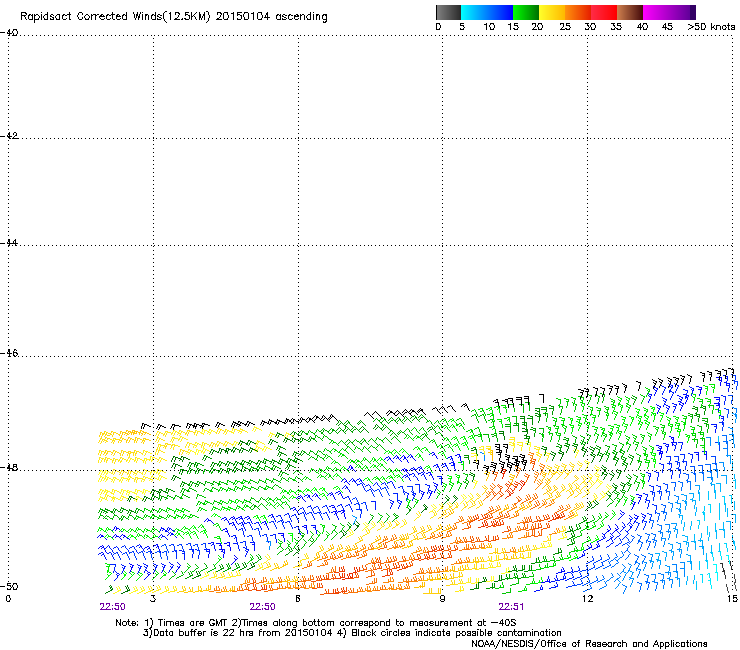Click the gray 0-5 knots legend color block
Viewport: 740px width, 650px height.
(x=448, y=12)
